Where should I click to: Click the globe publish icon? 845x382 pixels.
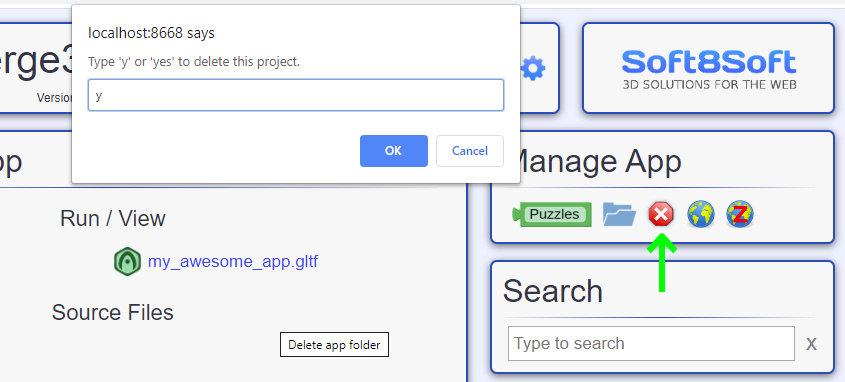pos(701,214)
